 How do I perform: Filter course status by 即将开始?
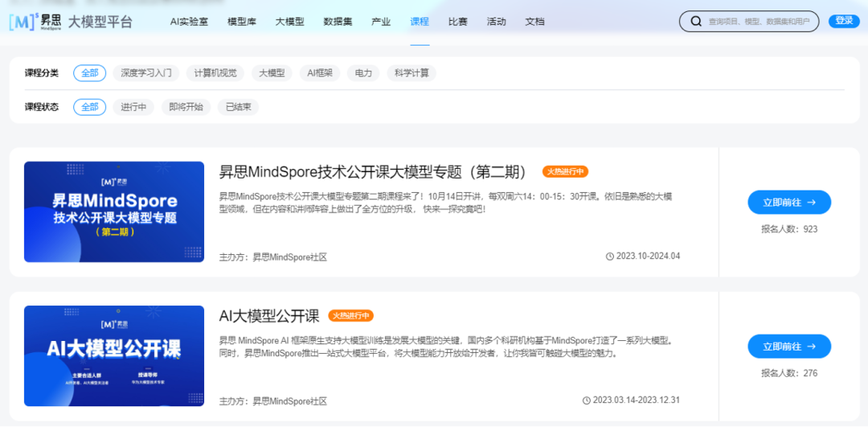click(186, 107)
